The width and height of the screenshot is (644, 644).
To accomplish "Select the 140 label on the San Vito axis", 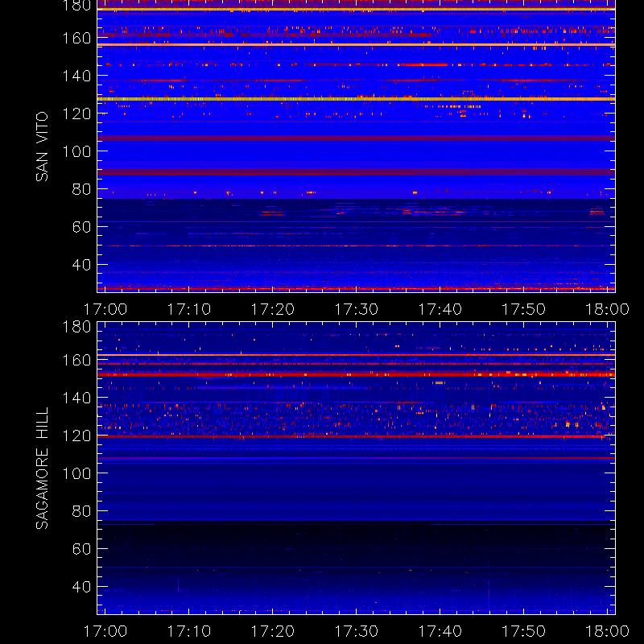I will point(76,76).
